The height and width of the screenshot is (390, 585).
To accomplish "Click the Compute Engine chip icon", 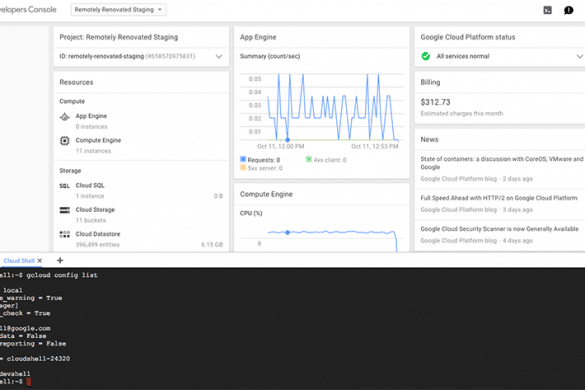I will point(65,141).
